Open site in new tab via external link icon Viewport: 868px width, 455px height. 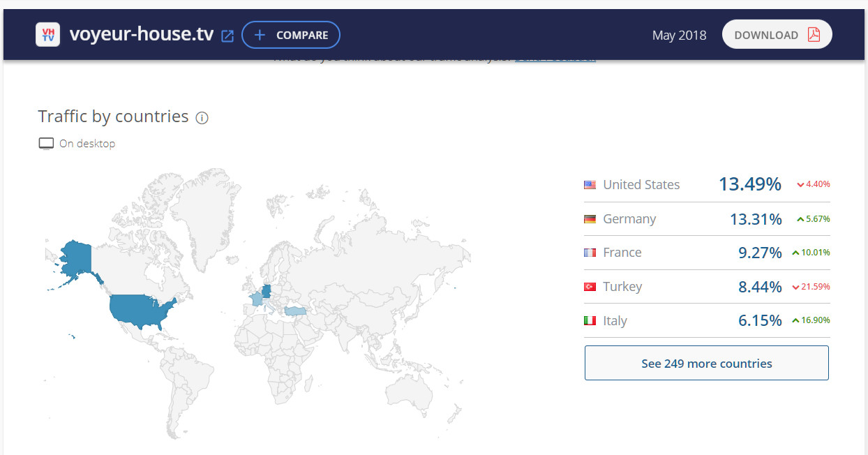pos(227,36)
